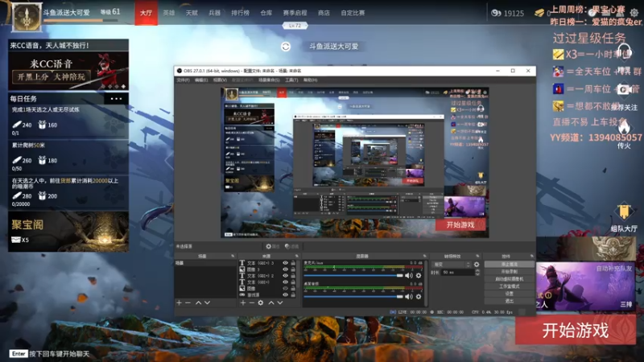Adjust the microphone/Aux volume slider
The width and height of the screenshot is (644, 362).
click(x=353, y=275)
